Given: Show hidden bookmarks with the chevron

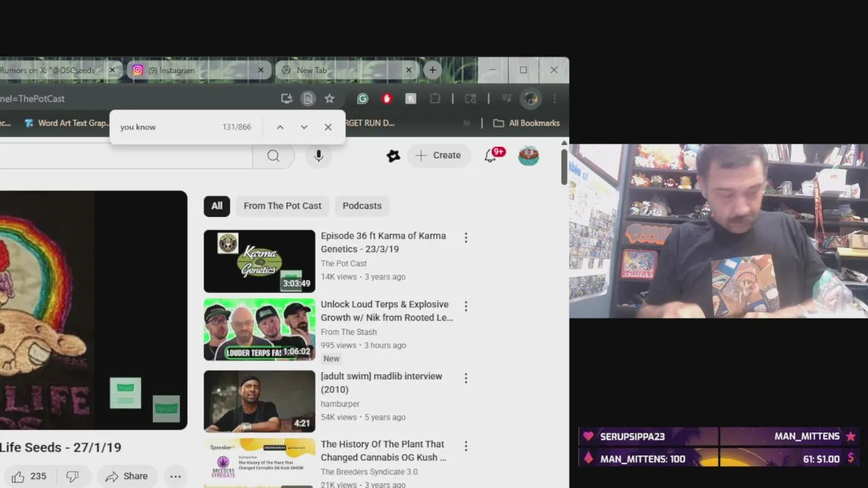Looking at the screenshot, I should pos(467,123).
